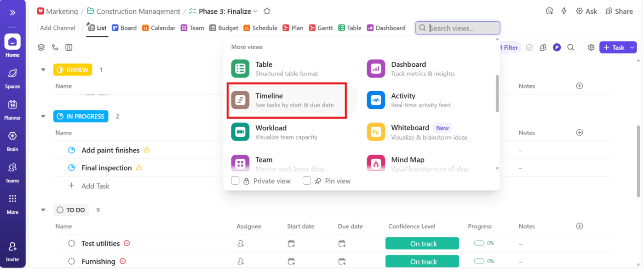Open the Board view tab
The width and height of the screenshot is (644, 269).
pos(124,28)
